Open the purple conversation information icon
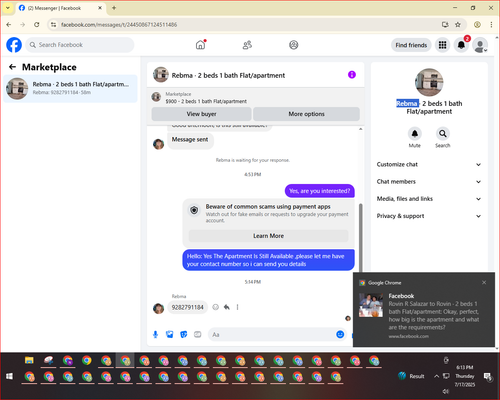This screenshot has width=500, height=400. [352, 75]
